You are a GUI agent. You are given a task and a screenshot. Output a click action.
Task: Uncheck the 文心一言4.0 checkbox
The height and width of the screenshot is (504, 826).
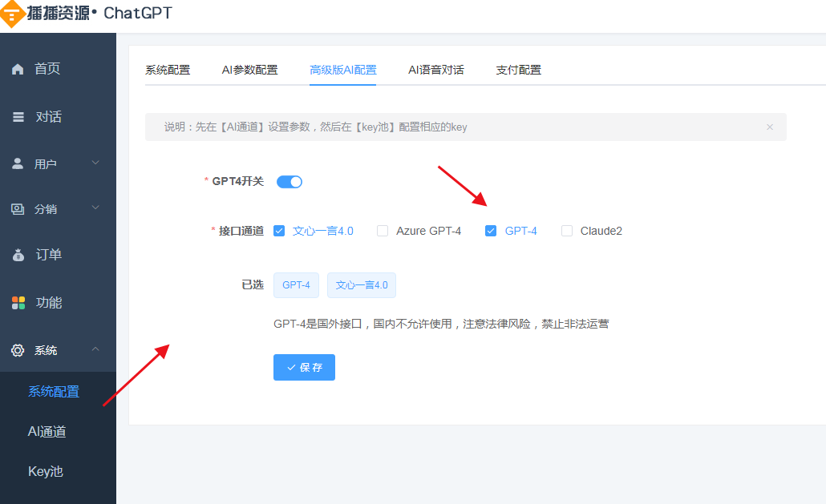(279, 231)
